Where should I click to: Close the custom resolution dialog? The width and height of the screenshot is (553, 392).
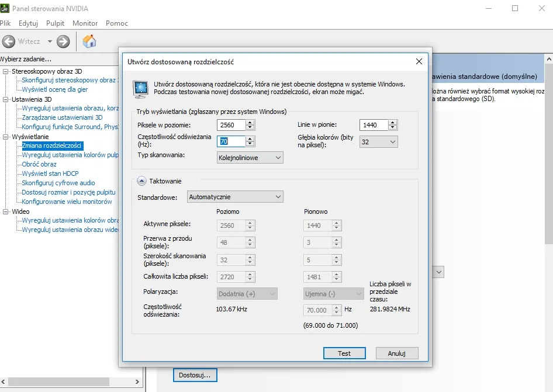[419, 61]
